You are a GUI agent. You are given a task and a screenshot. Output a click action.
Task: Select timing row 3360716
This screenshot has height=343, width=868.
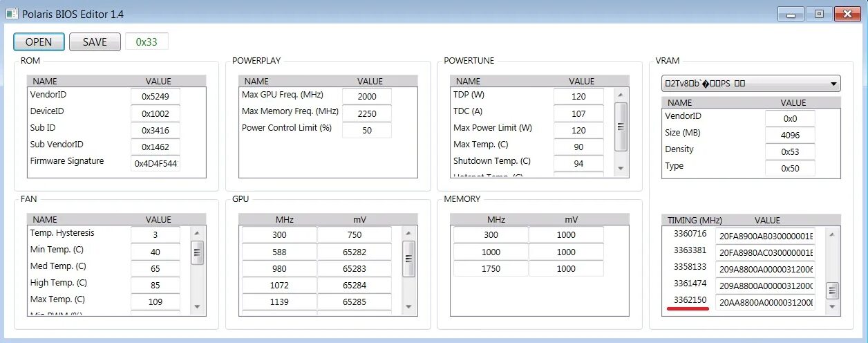pyautogui.click(x=690, y=234)
